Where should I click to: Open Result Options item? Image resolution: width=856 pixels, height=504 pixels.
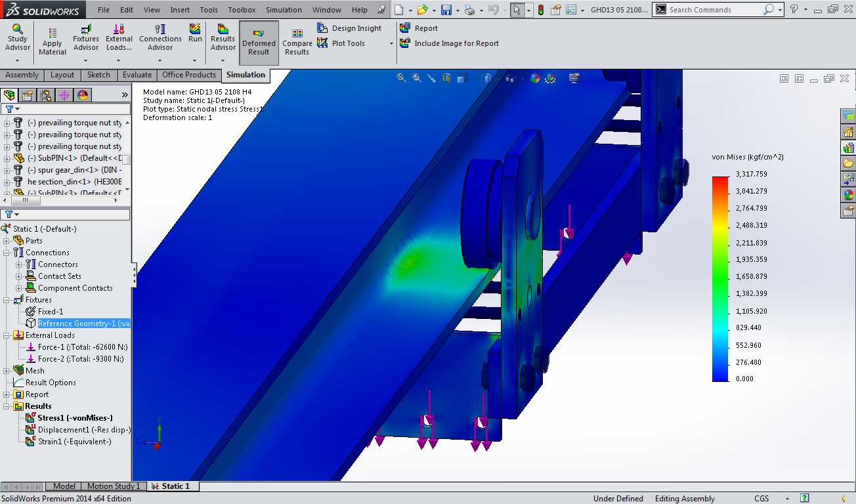click(44, 383)
